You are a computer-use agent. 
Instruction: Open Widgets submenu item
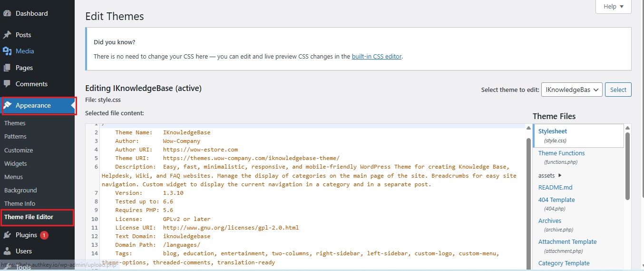click(x=16, y=163)
